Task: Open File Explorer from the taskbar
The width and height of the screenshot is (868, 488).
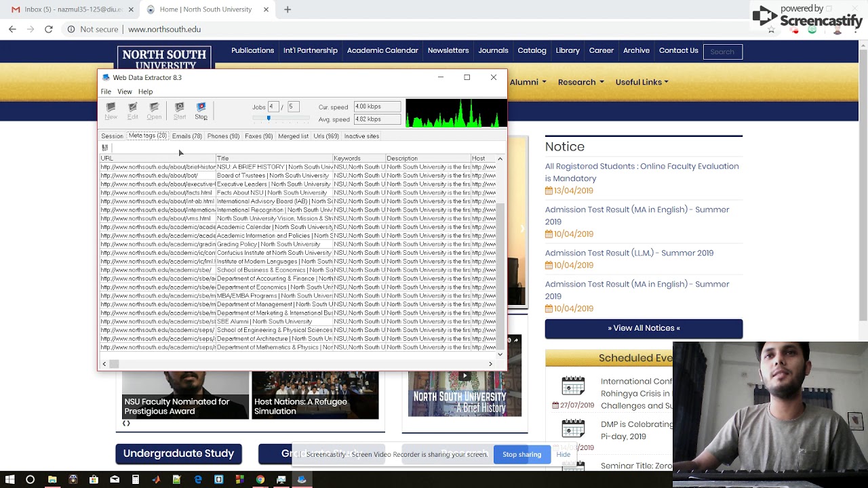Action: coord(52,479)
